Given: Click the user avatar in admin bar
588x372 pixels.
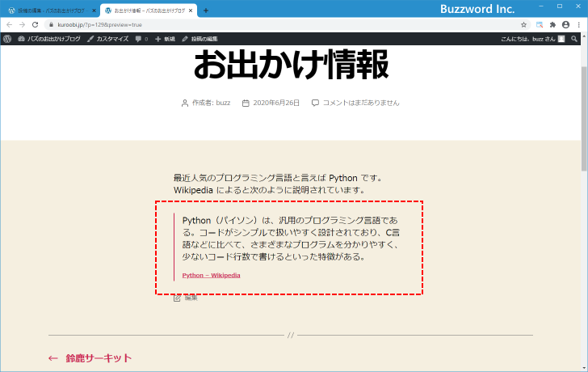Looking at the screenshot, I should click(x=561, y=39).
